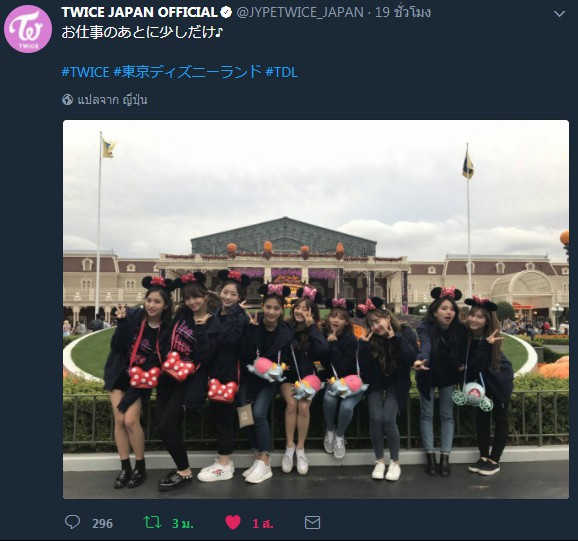Open the #TWICE hashtag
The height and width of the screenshot is (541, 578).
tap(86, 71)
